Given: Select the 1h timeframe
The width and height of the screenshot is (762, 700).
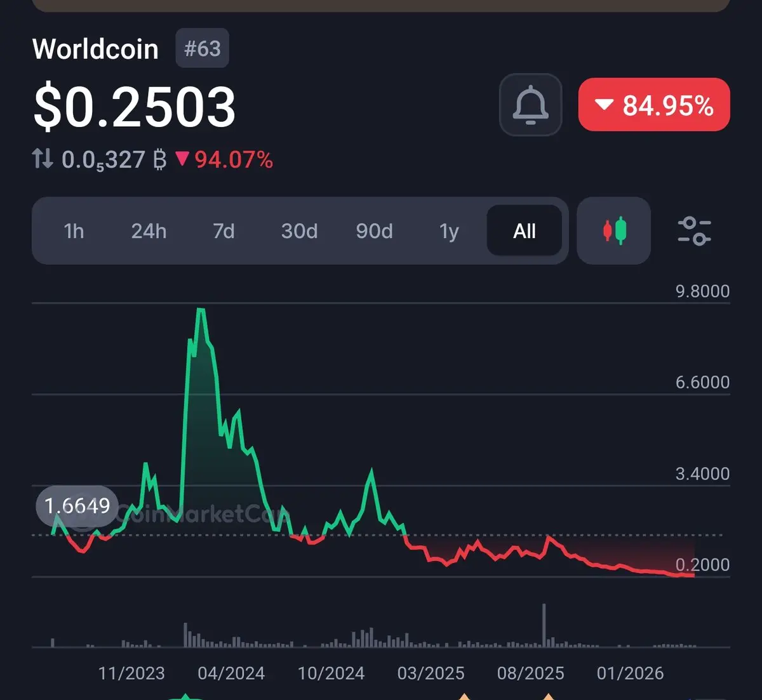Looking at the screenshot, I should [x=74, y=231].
